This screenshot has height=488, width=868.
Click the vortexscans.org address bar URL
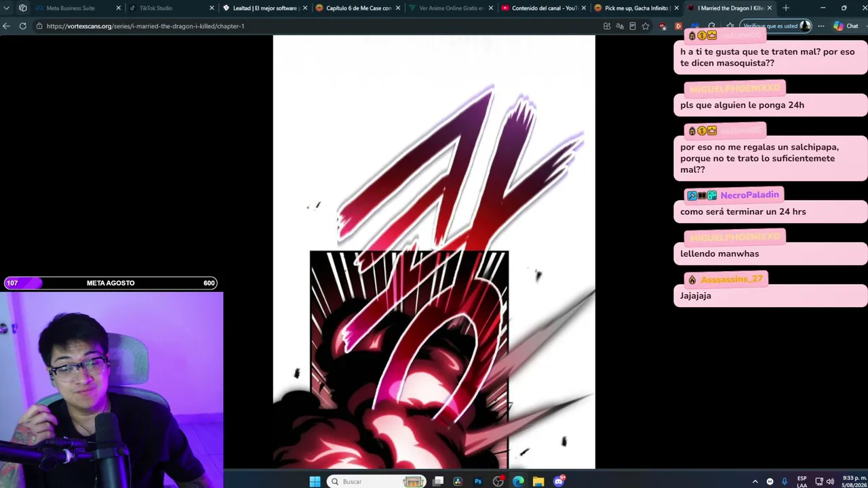point(145,26)
